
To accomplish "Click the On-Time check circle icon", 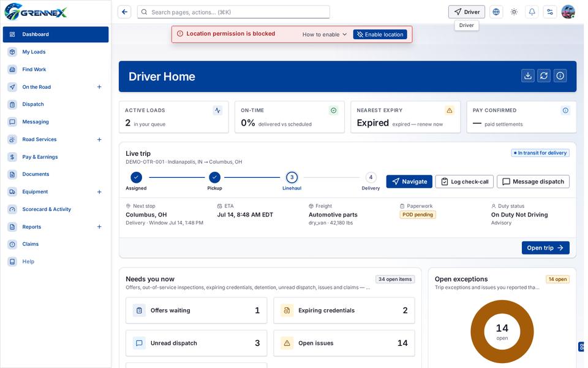I will click(x=333, y=110).
